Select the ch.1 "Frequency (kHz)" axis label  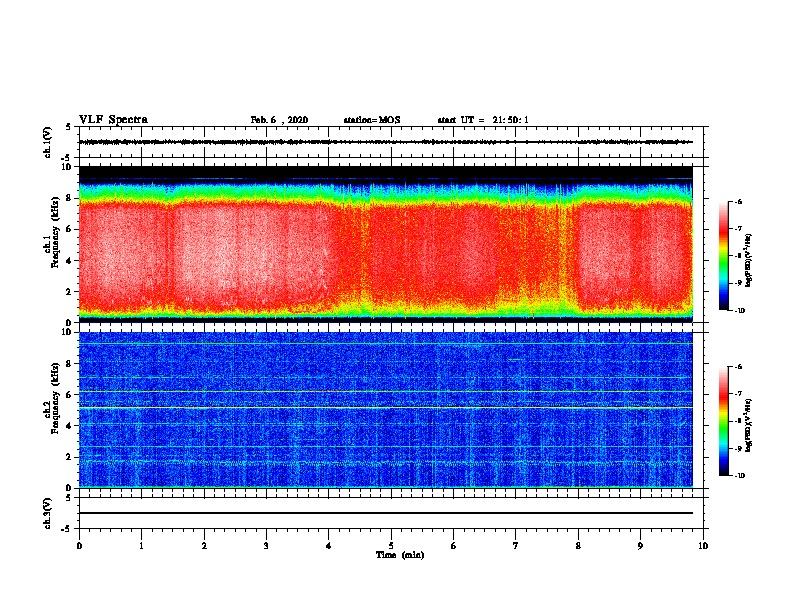coord(55,232)
